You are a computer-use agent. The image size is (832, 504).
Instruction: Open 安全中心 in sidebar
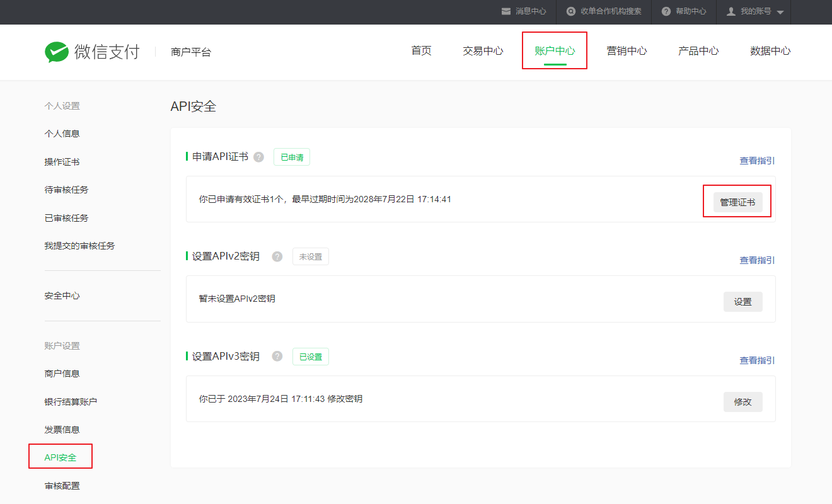62,295
